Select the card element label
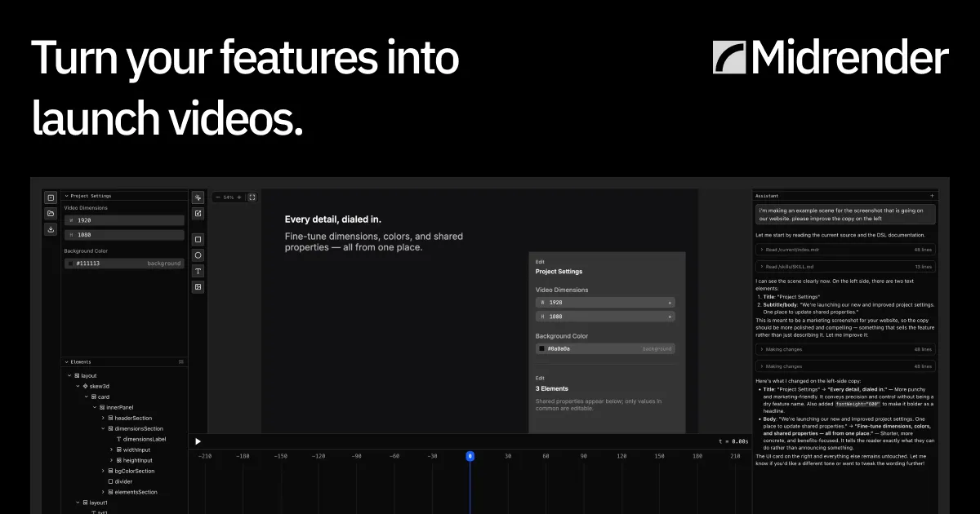This screenshot has width=980, height=514. coord(104,397)
